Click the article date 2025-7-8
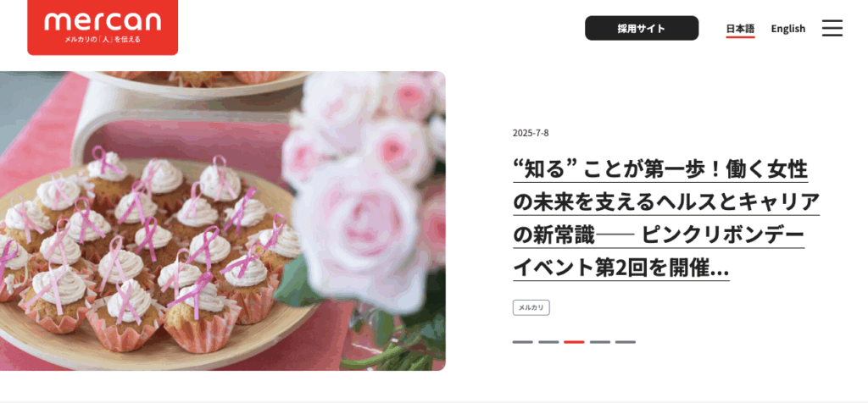 pyautogui.click(x=531, y=133)
